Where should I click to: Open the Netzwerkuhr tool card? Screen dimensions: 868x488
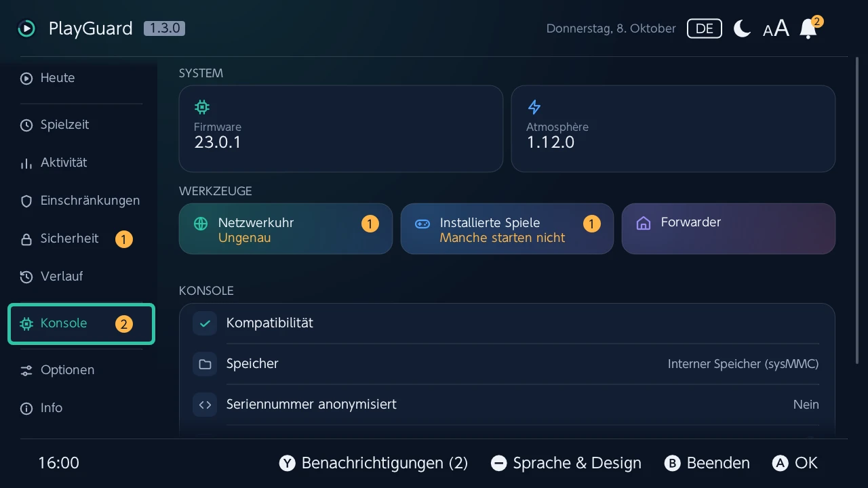[285, 229]
